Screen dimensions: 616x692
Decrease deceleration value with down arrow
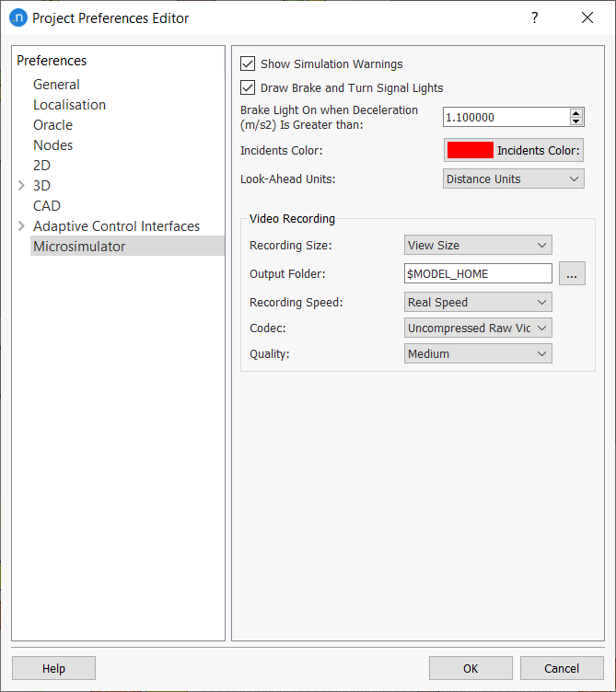(575, 121)
